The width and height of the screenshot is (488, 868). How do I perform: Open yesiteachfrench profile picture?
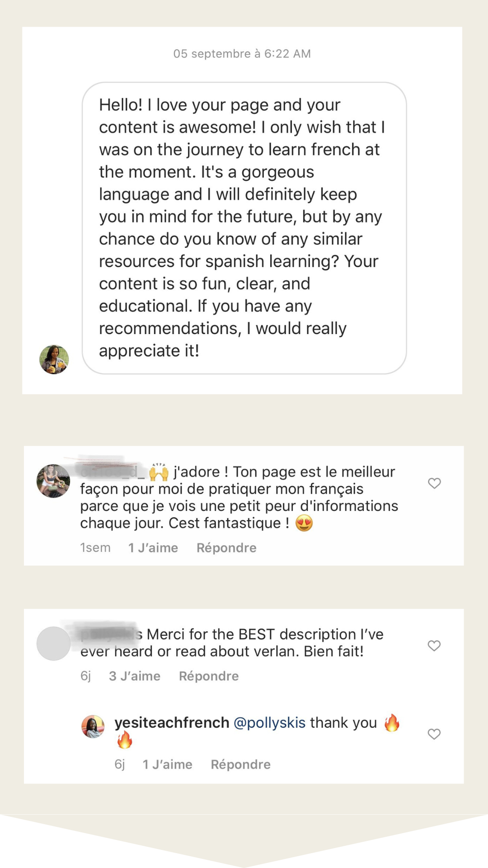point(93,726)
